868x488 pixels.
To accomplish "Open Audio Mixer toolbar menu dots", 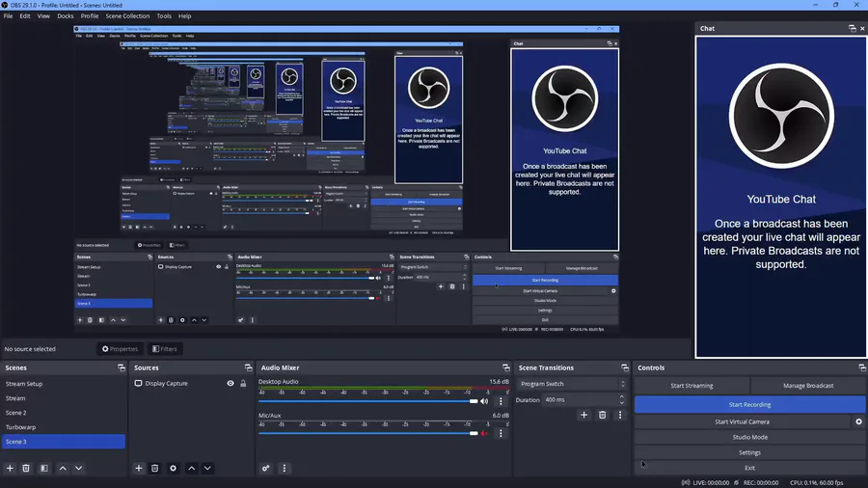I will point(284,468).
